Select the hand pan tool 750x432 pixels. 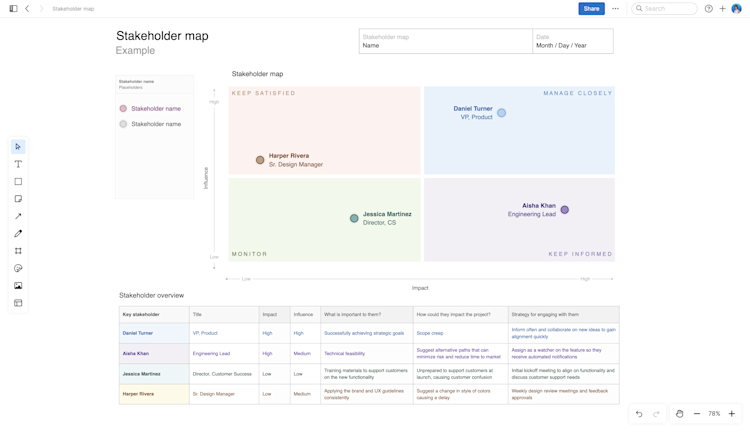pyautogui.click(x=679, y=414)
